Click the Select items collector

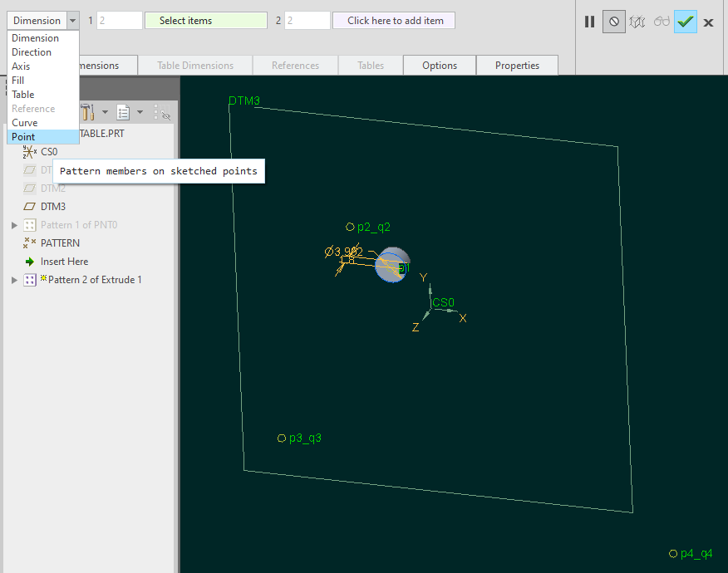coord(205,20)
